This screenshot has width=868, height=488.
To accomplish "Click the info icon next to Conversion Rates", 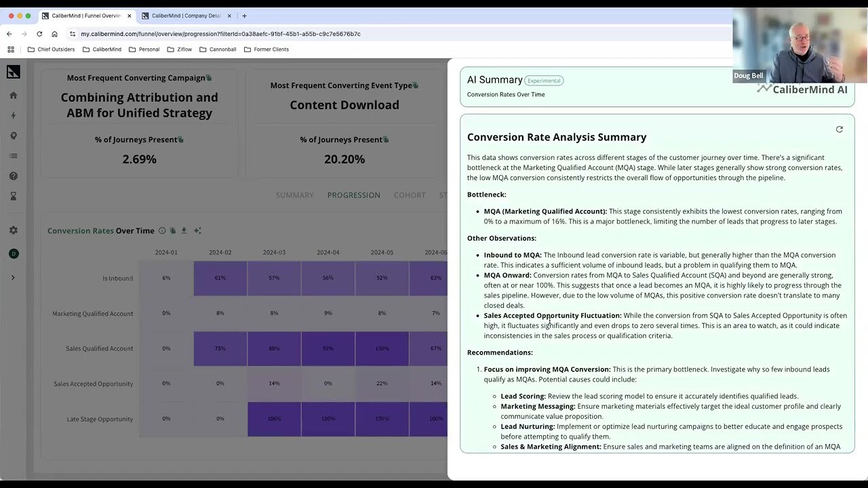I will 162,230.
